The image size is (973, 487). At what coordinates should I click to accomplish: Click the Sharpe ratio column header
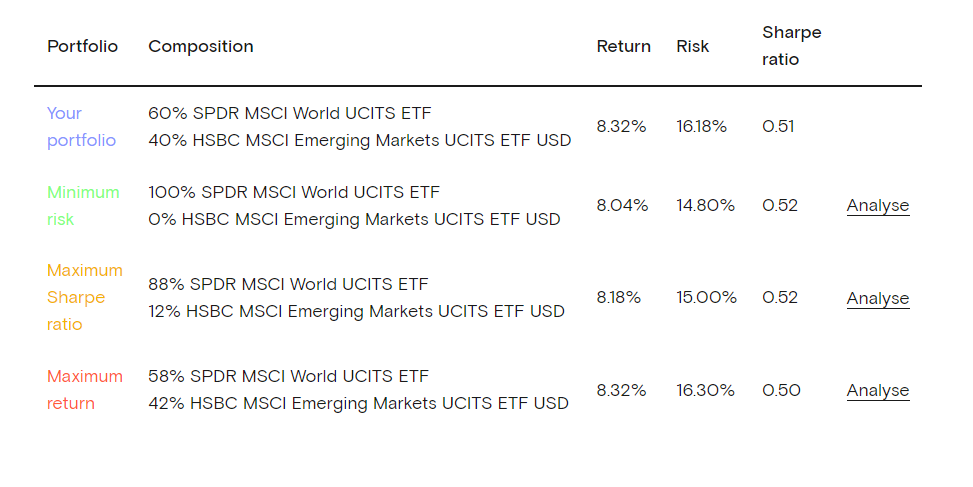coord(791,46)
